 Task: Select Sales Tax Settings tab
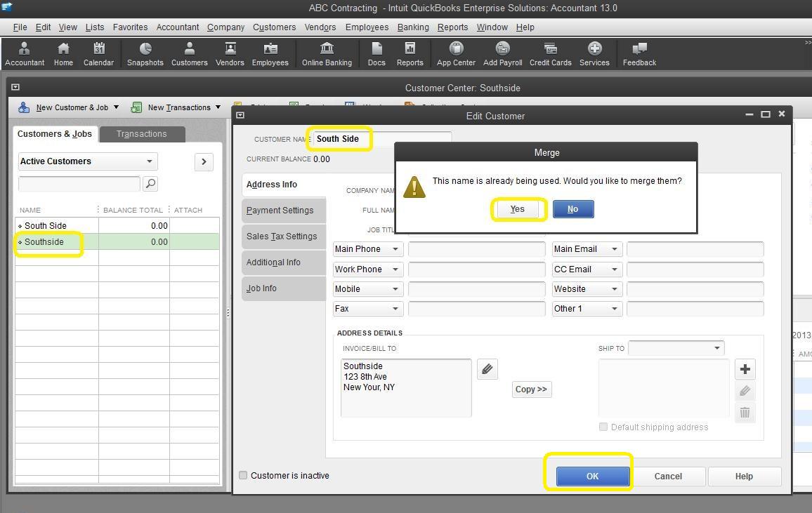click(x=284, y=236)
